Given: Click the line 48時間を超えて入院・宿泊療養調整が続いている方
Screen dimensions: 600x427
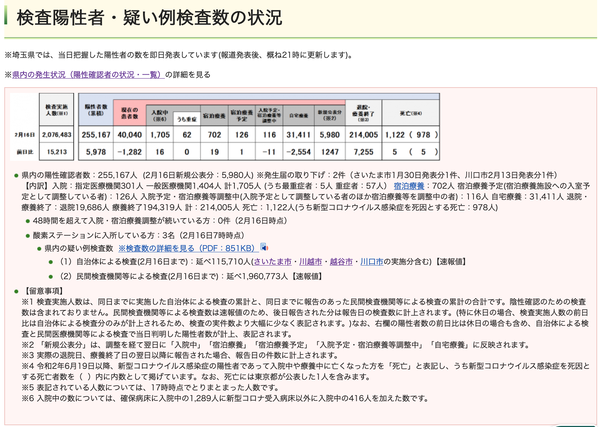Looking at the screenshot, I should [160, 221].
